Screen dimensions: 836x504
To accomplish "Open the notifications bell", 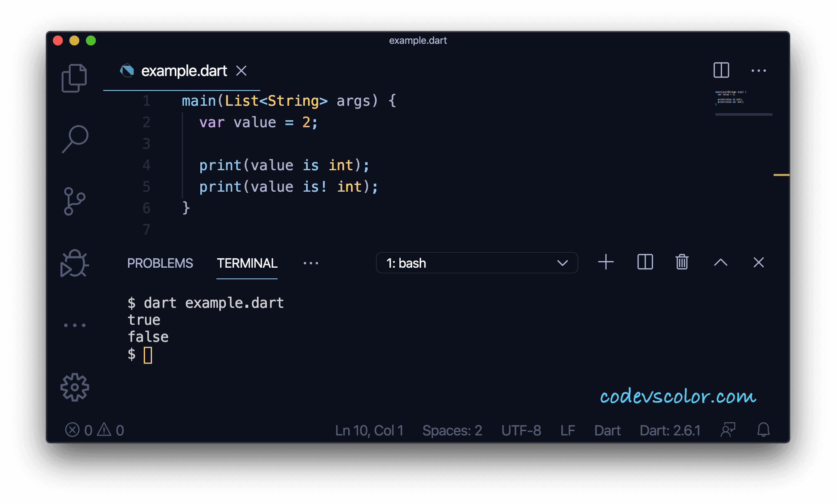I will pos(763,430).
